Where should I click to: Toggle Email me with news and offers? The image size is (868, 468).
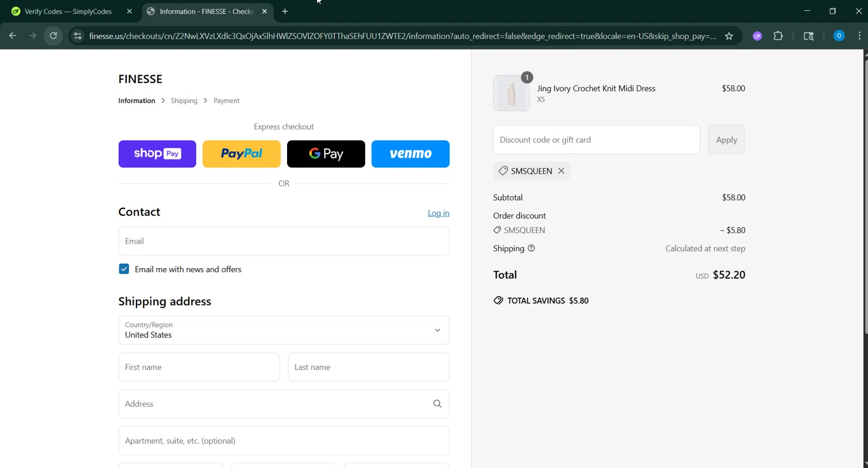tap(124, 269)
